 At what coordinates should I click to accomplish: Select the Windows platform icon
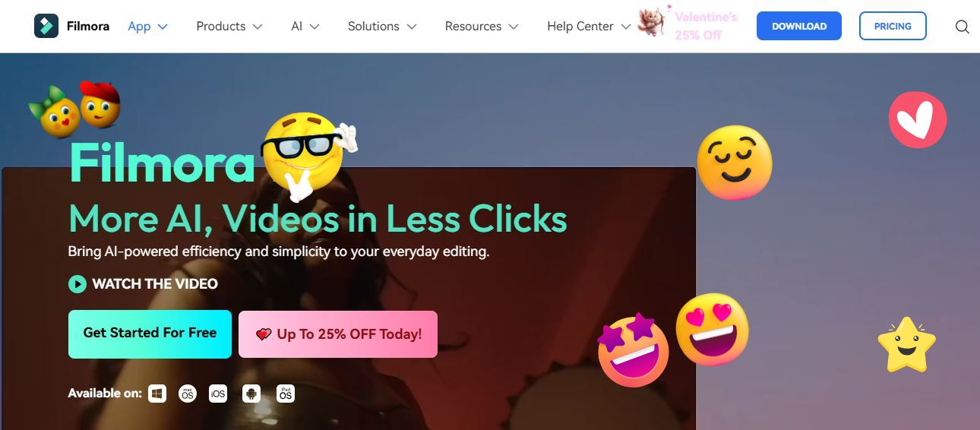(x=157, y=394)
